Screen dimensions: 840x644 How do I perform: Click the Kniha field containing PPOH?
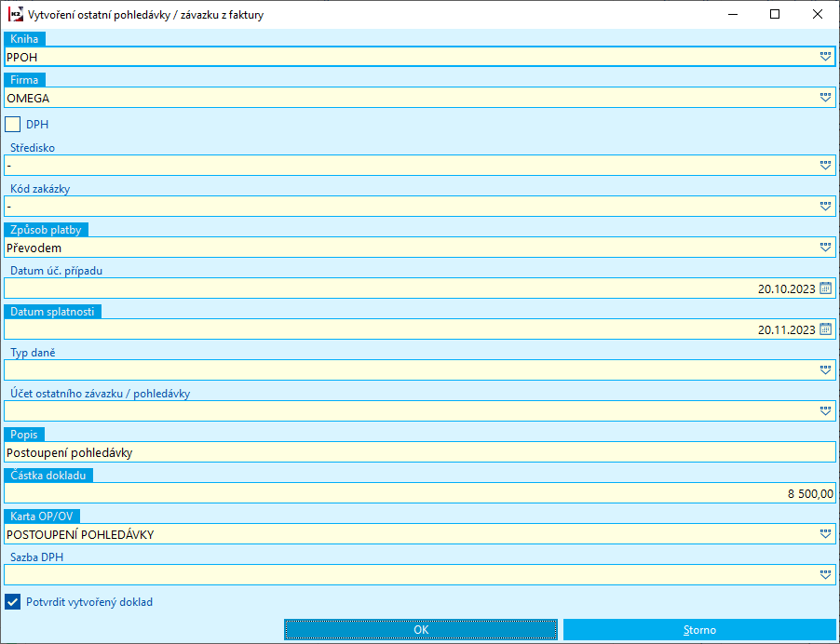point(419,57)
